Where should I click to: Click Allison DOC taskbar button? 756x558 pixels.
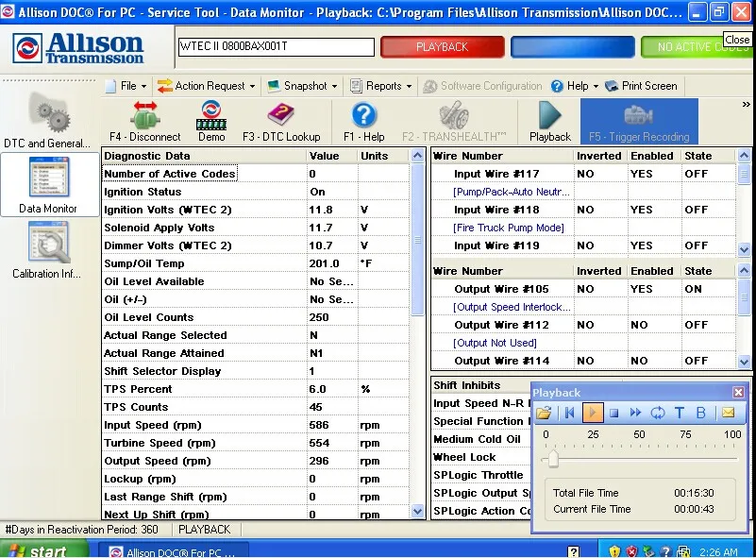click(174, 551)
